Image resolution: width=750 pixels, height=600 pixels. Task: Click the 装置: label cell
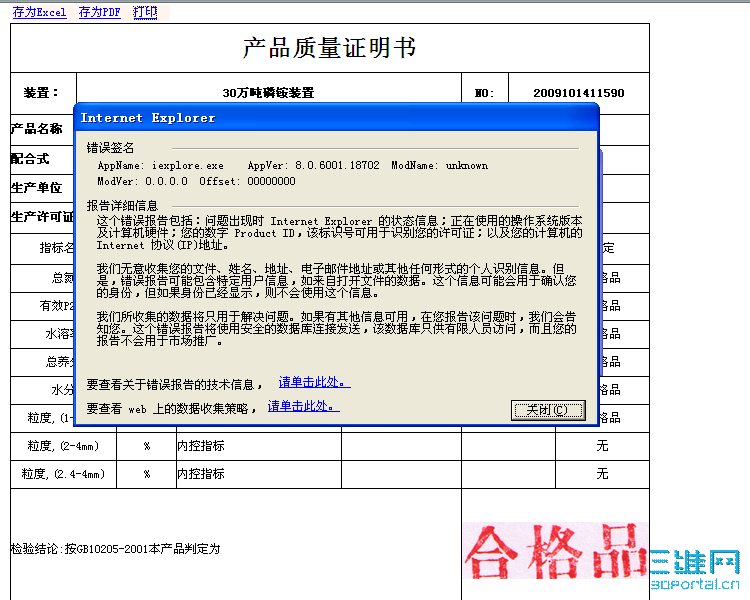tap(43, 92)
